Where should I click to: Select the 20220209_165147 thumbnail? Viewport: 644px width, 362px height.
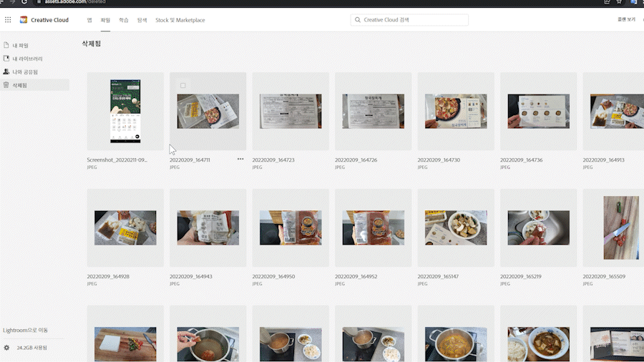click(x=456, y=228)
